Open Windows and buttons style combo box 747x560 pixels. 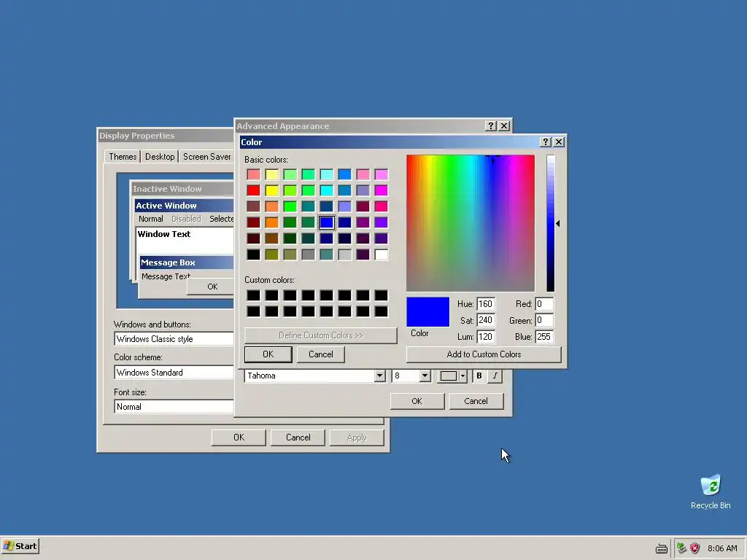[x=174, y=339]
